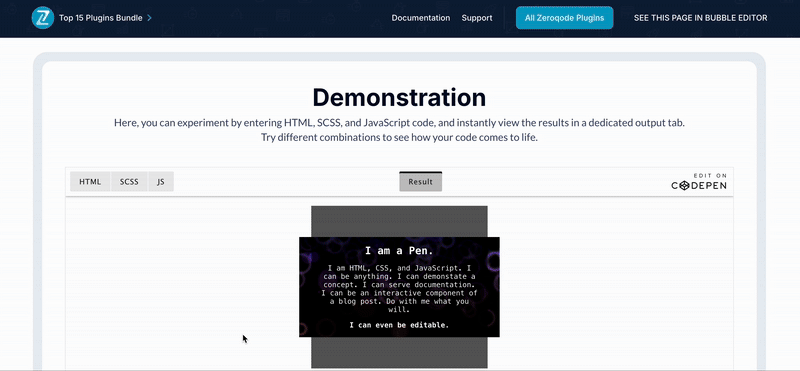The height and width of the screenshot is (371, 800).
Task: Select the Result tab
Action: (420, 182)
